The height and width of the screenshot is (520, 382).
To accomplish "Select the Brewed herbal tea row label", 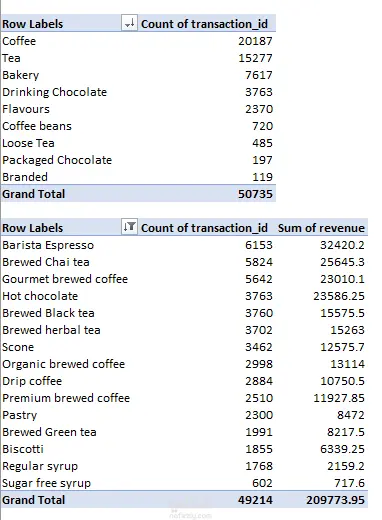I will 51,330.
